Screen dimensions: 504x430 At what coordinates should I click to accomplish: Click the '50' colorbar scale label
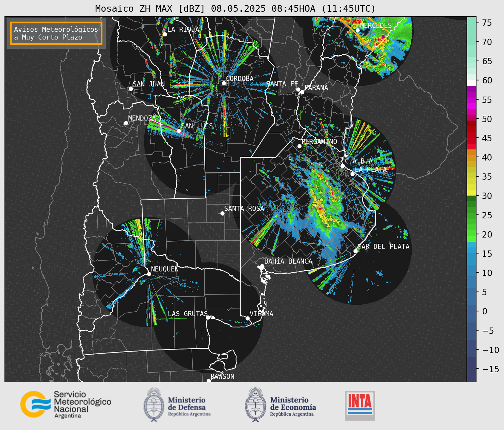coord(486,119)
